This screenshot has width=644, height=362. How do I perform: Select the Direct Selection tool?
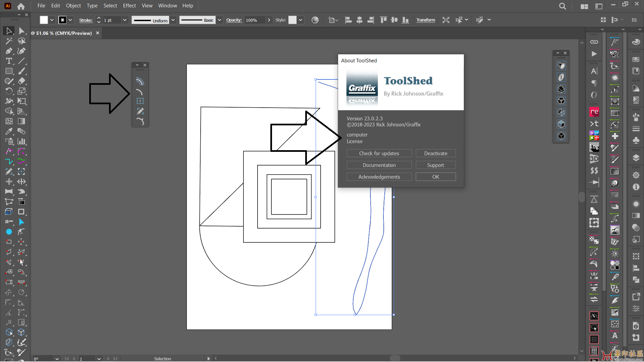coord(21,31)
